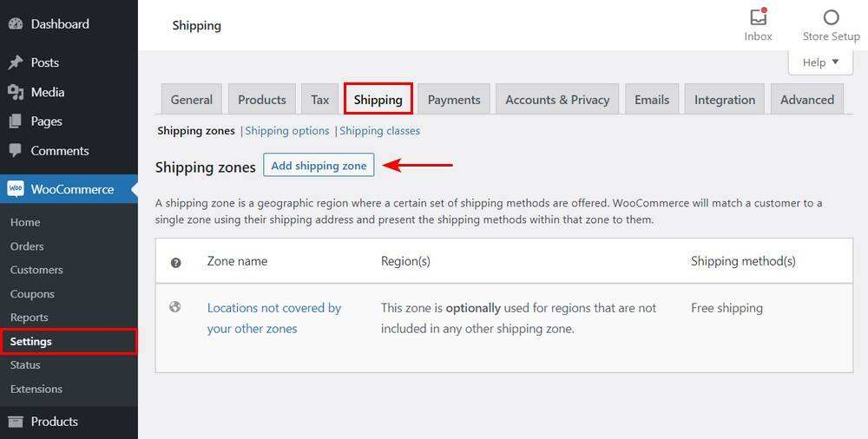The height and width of the screenshot is (439, 868).
Task: Click the Products box icon in sidebar
Action: pyautogui.click(x=16, y=422)
